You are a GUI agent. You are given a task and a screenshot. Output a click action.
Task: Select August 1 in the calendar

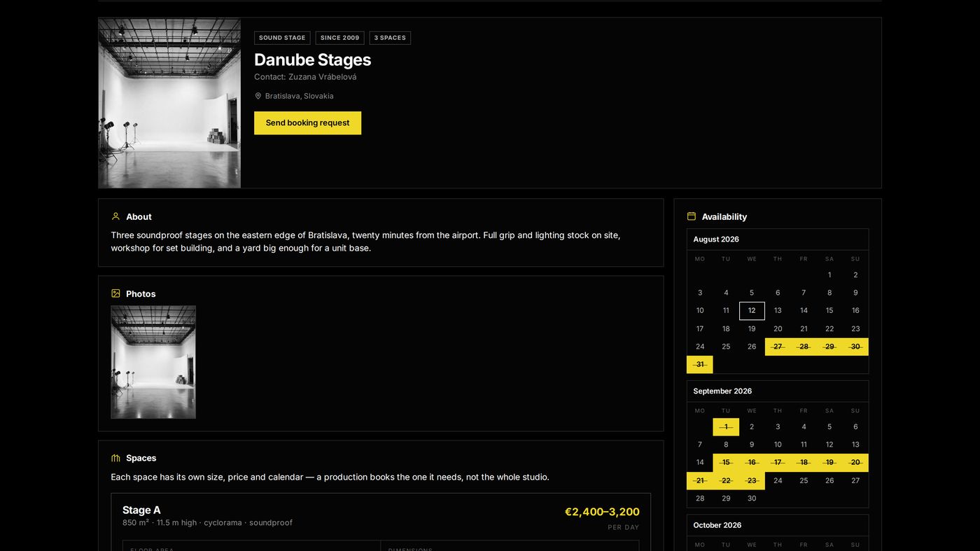829,275
